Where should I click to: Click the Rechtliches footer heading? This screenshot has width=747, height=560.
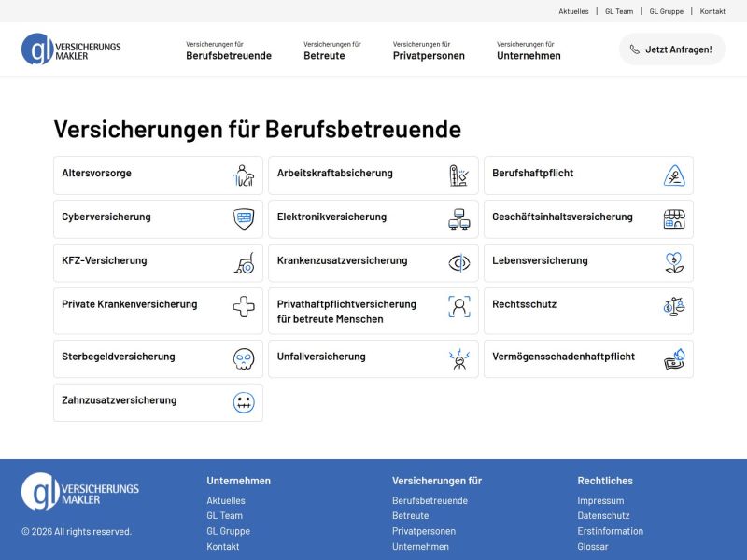pos(605,481)
